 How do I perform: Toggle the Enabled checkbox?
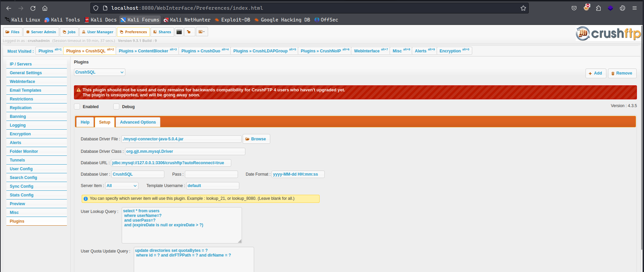[x=77, y=106]
